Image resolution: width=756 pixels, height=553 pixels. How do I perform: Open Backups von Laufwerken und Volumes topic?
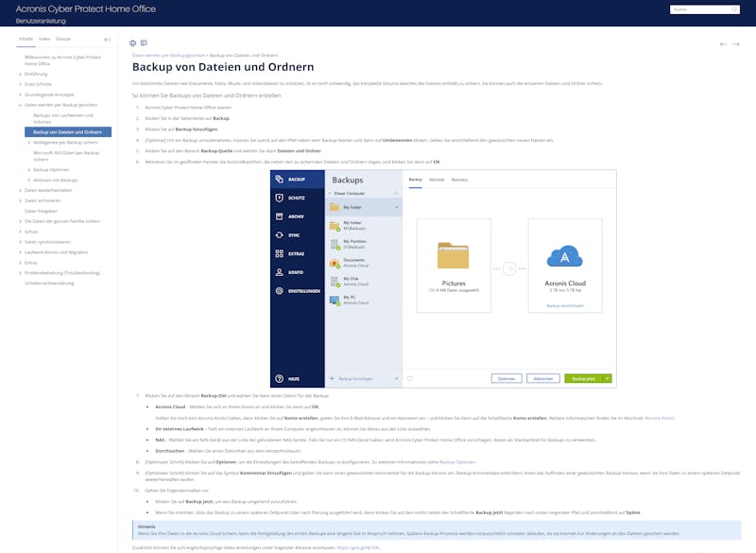coord(63,118)
